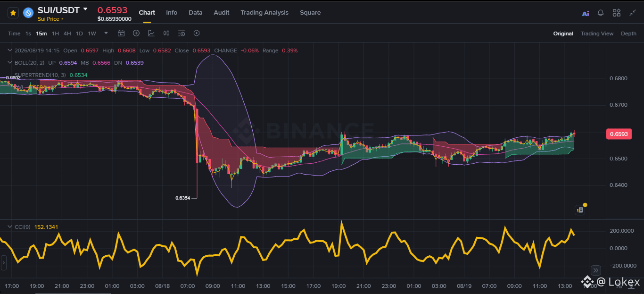
Task: Select the 1s interval
Action: tap(28, 34)
